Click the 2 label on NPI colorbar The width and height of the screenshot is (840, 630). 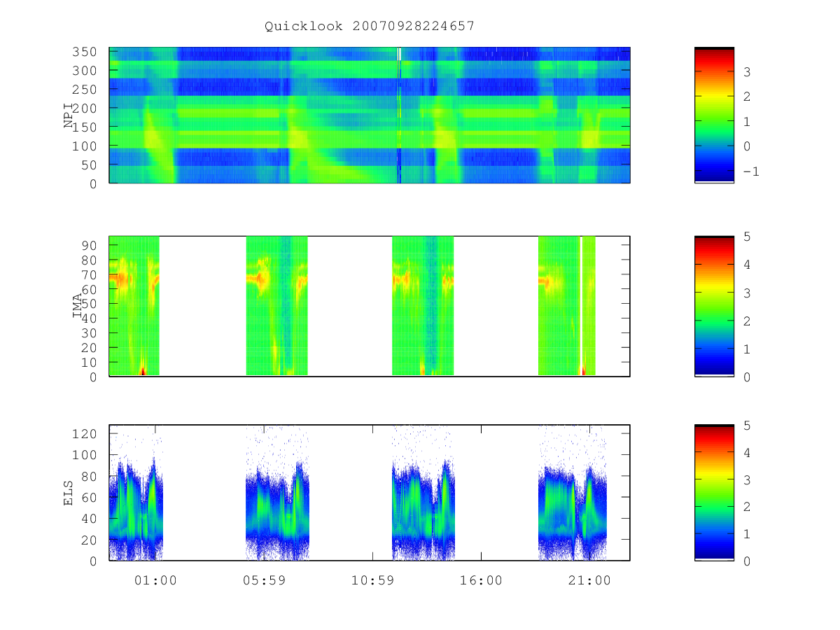(x=747, y=97)
